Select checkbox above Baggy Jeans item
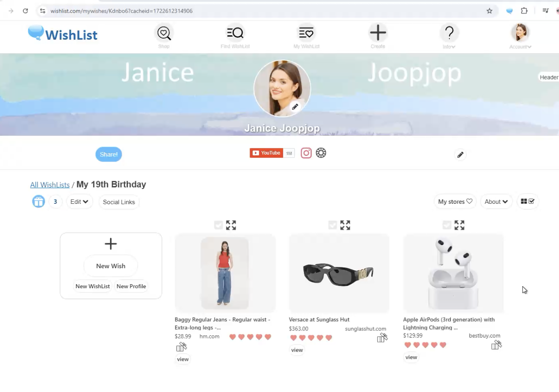 pos(218,225)
